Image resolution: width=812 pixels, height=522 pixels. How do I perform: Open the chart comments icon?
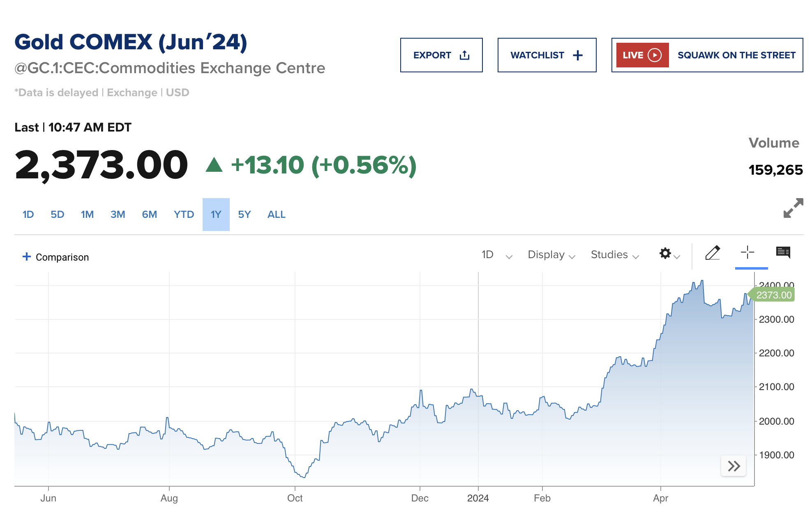(x=783, y=252)
